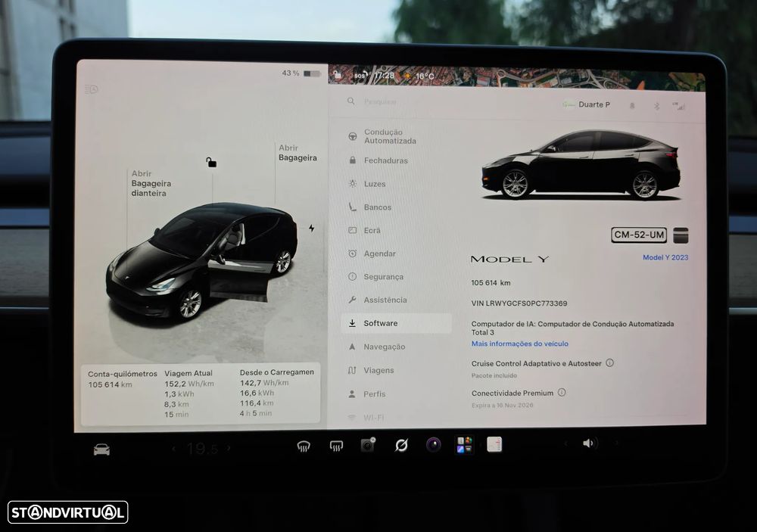
Task: Tap the Conta-quilómetros 105 614 km reading
Action: [x=122, y=379]
